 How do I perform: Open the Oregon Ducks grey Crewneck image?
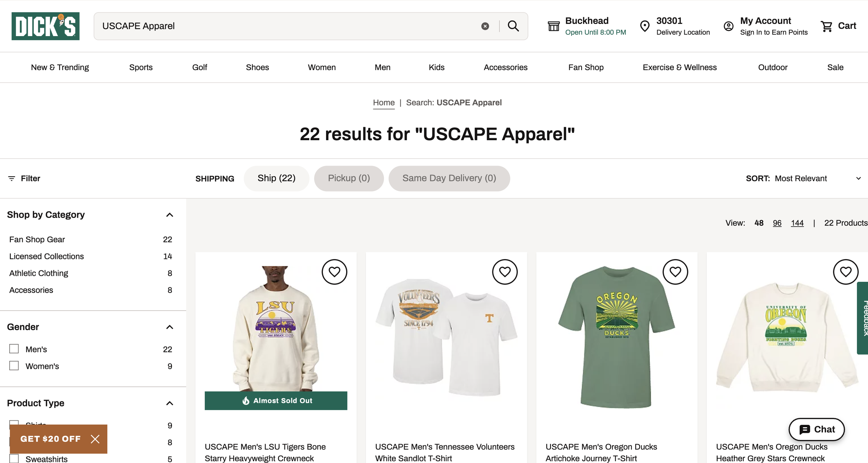(x=787, y=338)
